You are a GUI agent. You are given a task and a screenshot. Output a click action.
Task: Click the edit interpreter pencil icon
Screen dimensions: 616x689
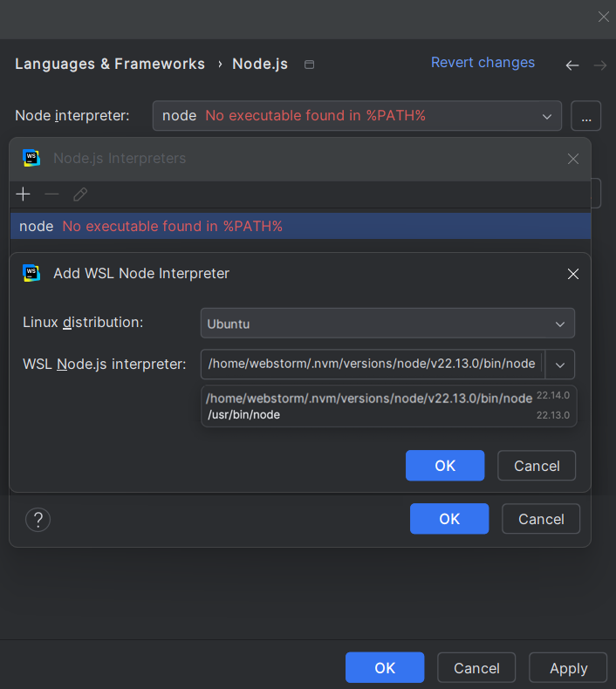[x=80, y=194]
